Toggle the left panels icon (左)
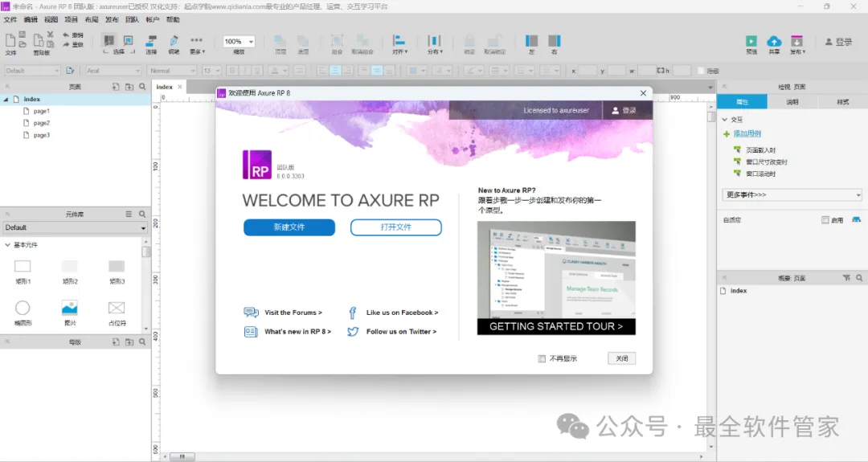868x462 pixels. pyautogui.click(x=531, y=41)
